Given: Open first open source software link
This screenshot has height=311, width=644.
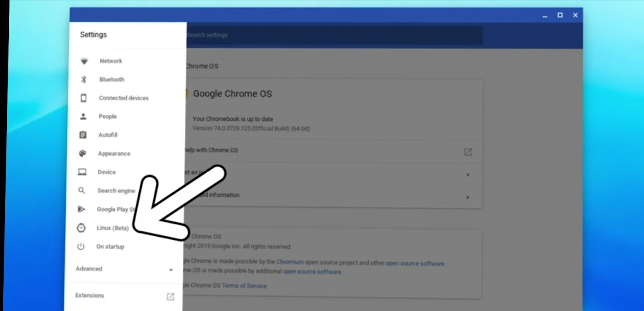Looking at the screenshot, I should pos(415,263).
